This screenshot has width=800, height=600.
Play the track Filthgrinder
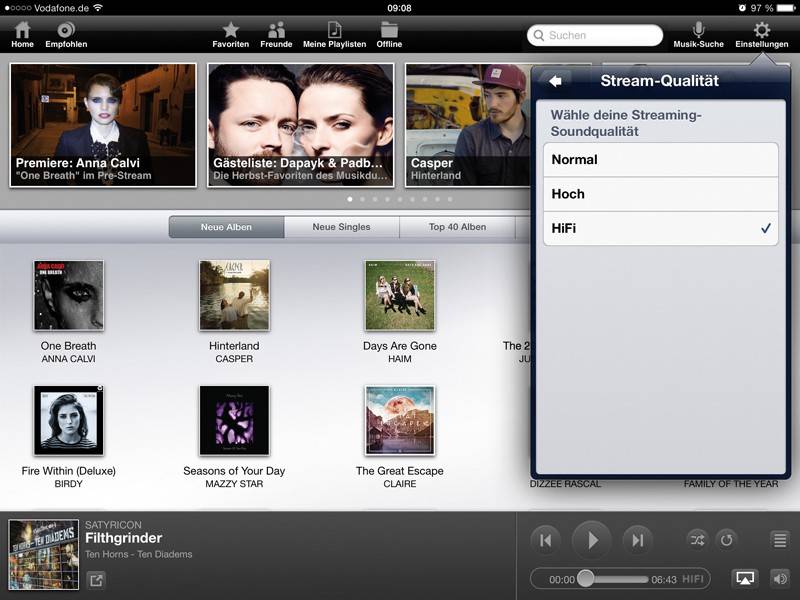pyautogui.click(x=592, y=540)
